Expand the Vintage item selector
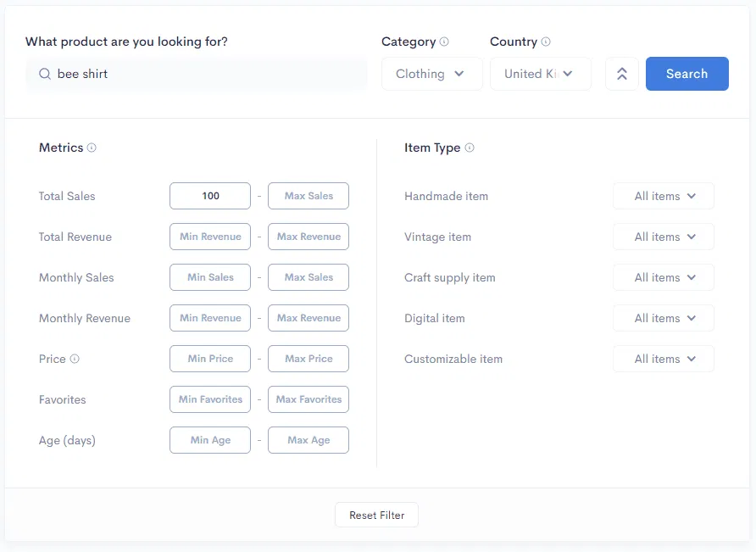756x552 pixels. [663, 237]
